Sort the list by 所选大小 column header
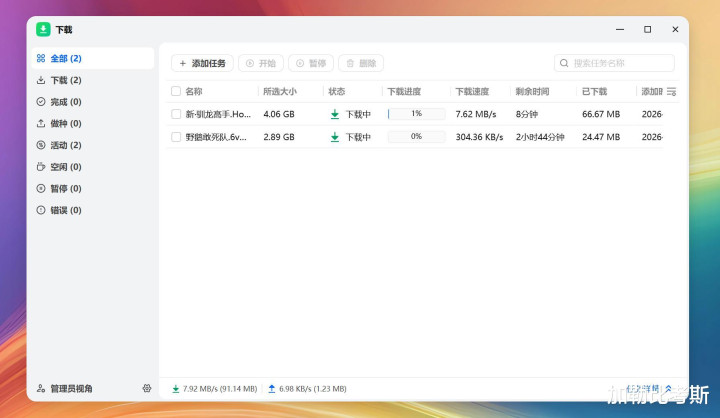 point(279,92)
